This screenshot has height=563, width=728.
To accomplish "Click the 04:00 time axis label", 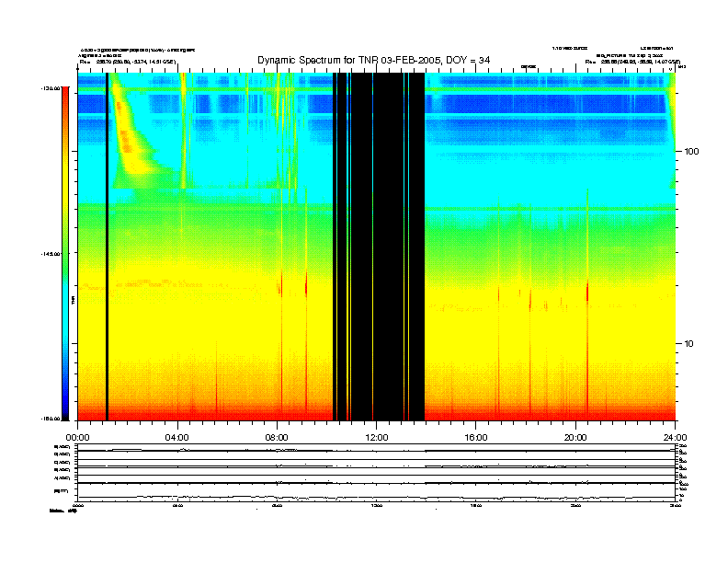I will (x=177, y=438).
